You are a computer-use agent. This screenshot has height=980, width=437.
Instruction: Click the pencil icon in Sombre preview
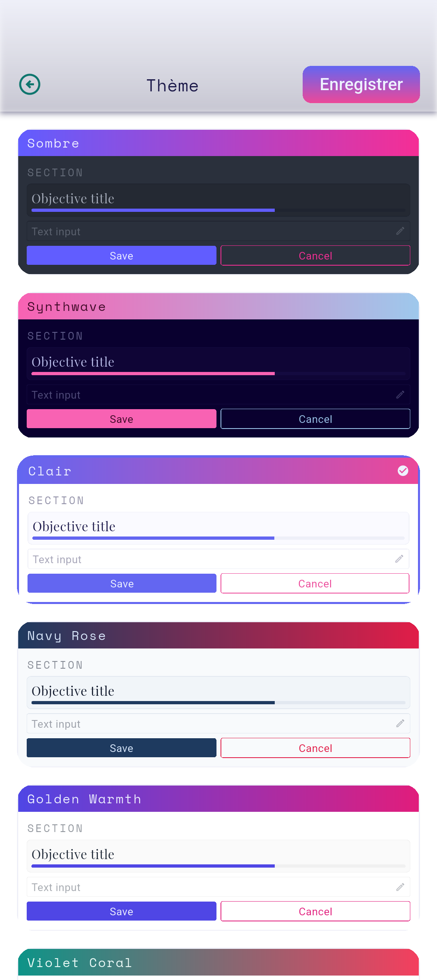pyautogui.click(x=400, y=231)
